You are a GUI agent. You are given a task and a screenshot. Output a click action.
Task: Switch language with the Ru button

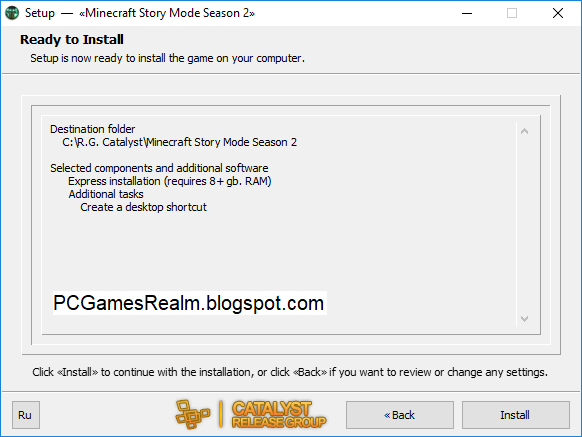(x=26, y=415)
